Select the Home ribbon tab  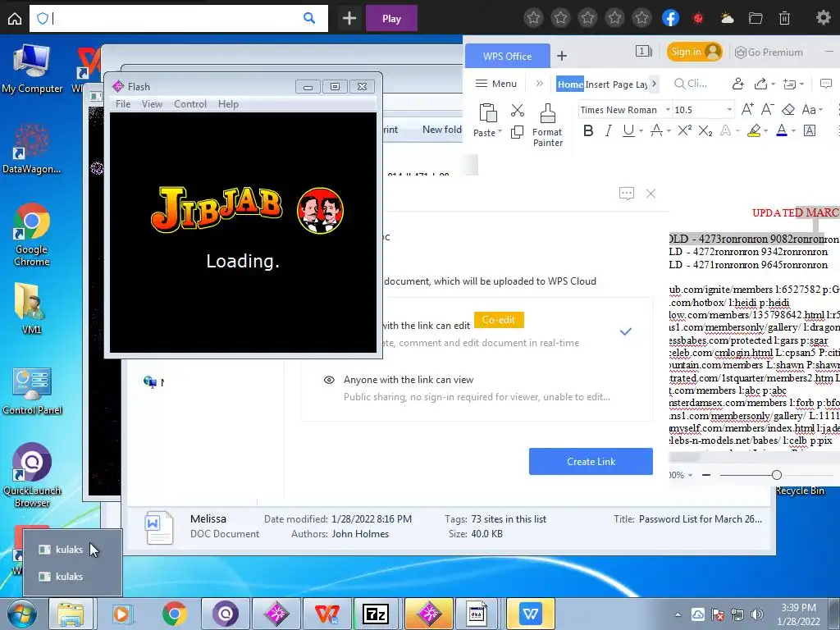tap(570, 84)
